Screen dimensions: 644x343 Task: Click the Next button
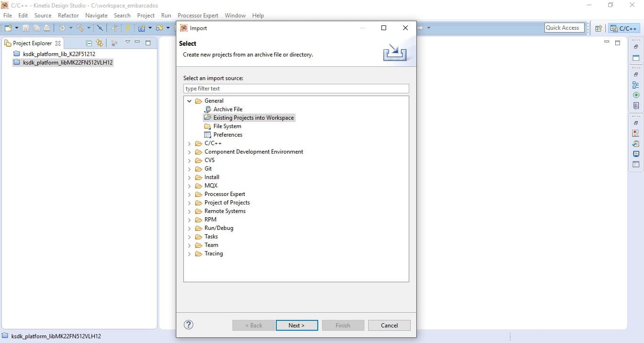coord(297,325)
